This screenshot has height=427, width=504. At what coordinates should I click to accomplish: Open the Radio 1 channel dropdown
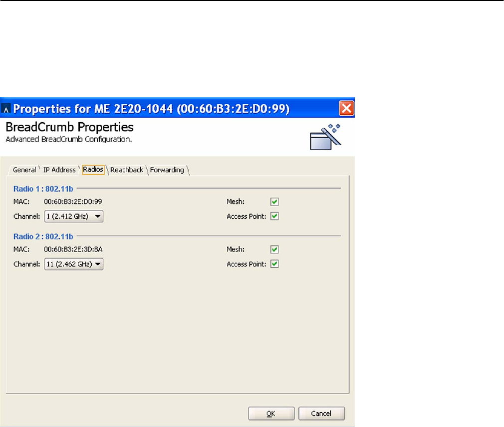click(x=74, y=216)
